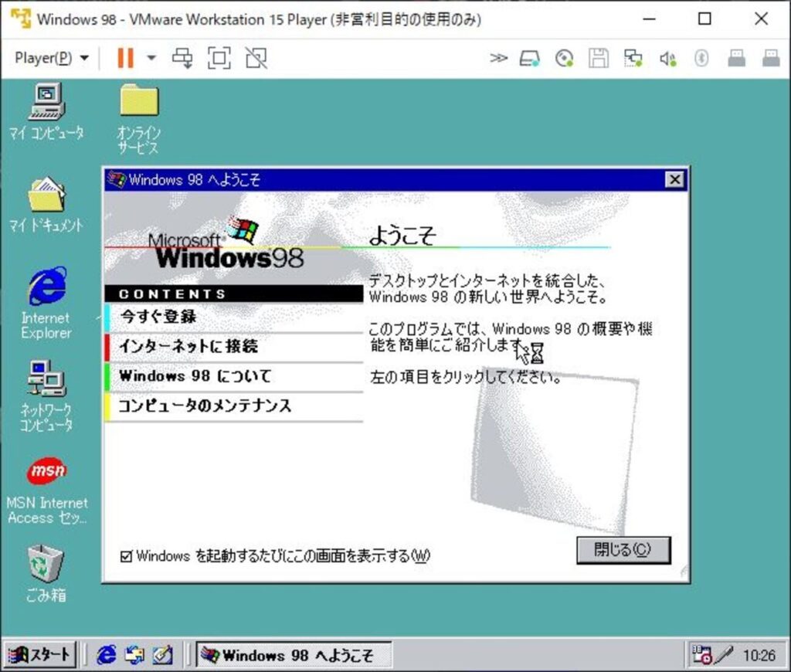Launch Internet Explorer from quick launch bar

[x=107, y=655]
